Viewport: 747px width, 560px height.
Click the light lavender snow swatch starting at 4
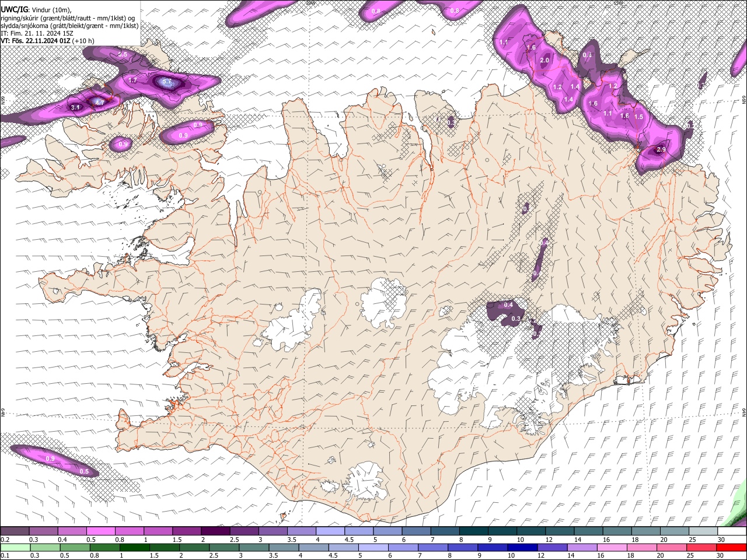coord(330,531)
